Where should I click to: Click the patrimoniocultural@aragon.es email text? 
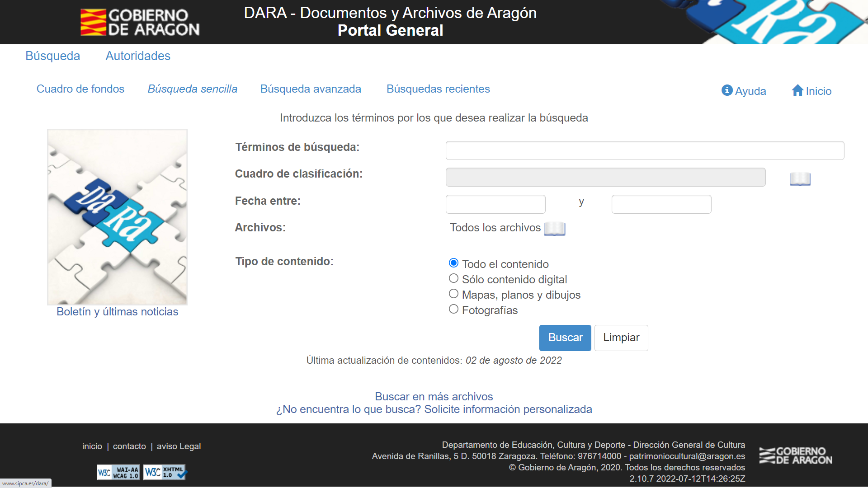[687, 456]
